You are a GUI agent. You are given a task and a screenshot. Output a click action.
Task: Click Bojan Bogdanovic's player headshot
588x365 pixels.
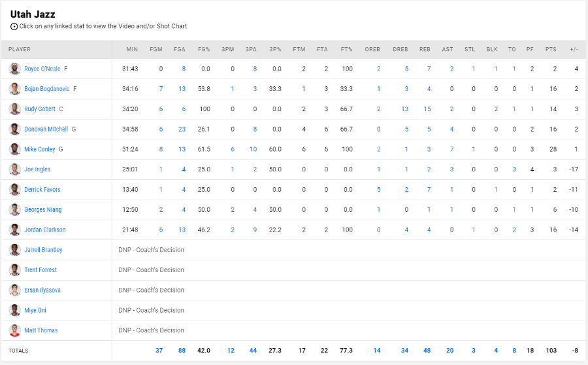[x=14, y=89]
